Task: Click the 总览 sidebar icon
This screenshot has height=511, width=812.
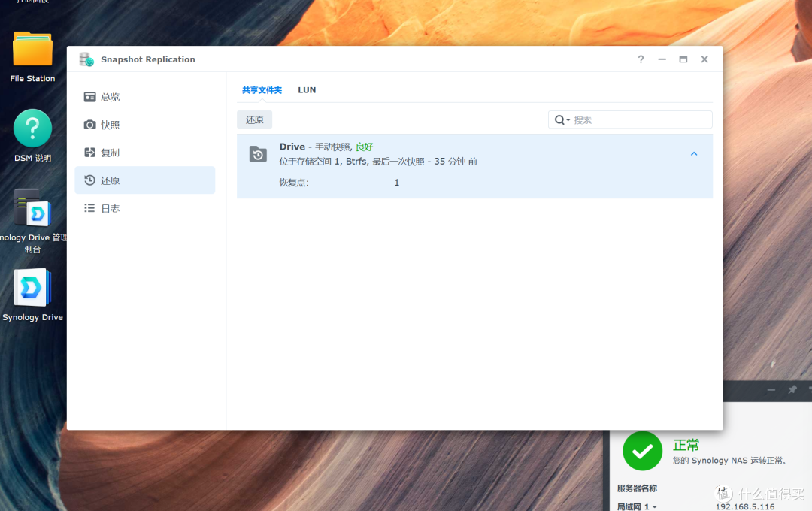Action: [x=89, y=97]
